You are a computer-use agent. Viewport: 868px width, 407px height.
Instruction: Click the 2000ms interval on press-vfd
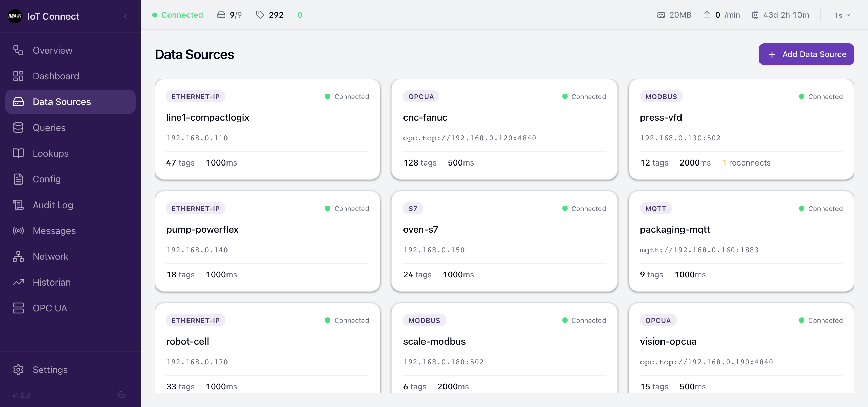click(695, 163)
